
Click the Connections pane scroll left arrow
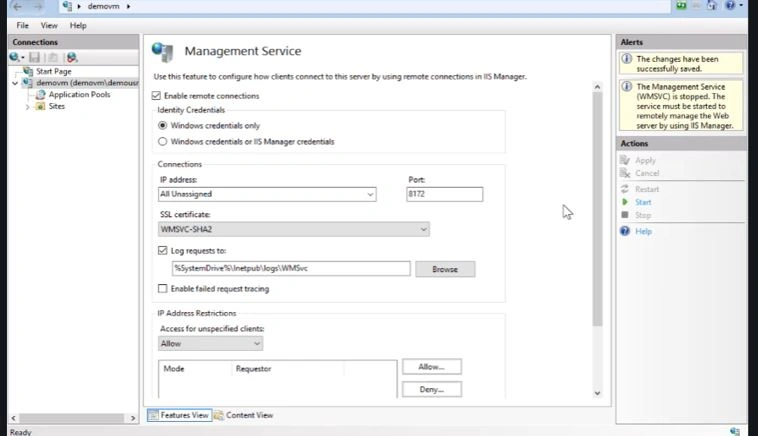coord(14,418)
